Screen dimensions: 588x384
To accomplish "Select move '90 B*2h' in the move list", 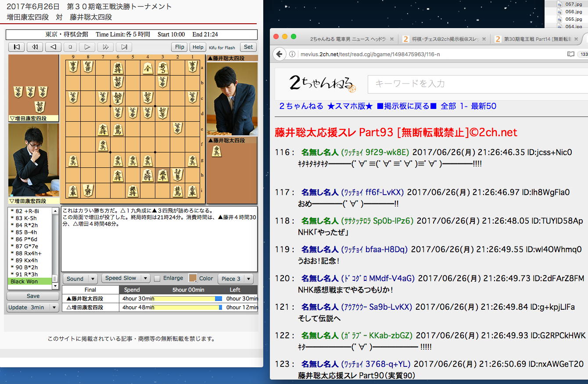I will point(30,268).
